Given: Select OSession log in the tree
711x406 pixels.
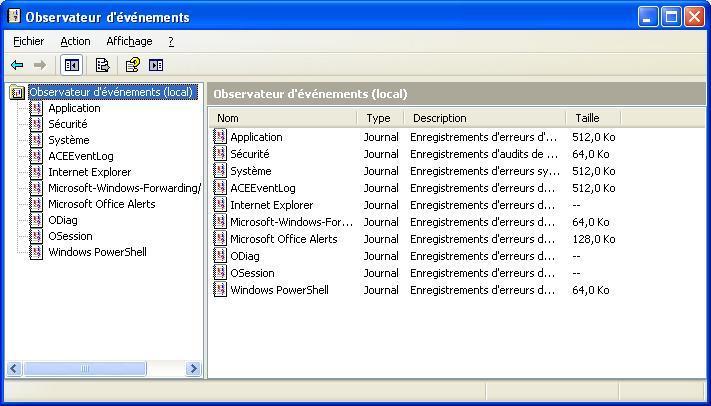Looking at the screenshot, I should click(70, 236).
